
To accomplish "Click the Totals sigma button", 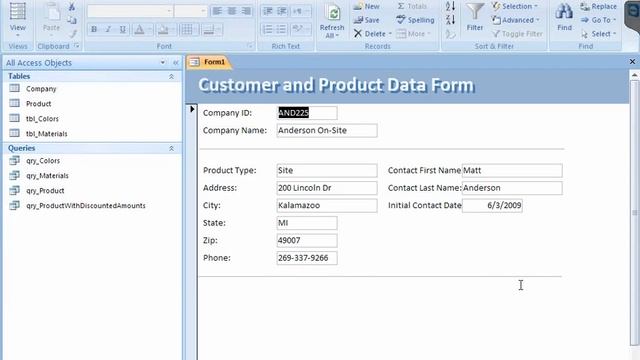I will click(412, 7).
